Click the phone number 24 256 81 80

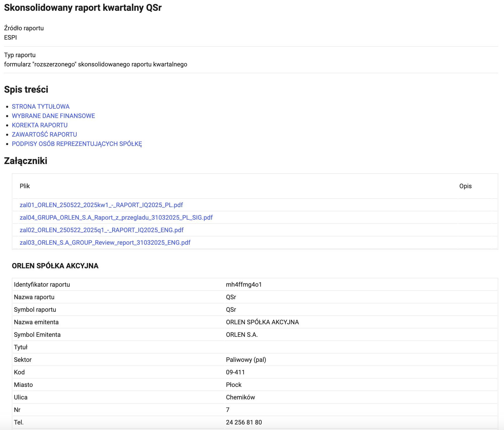[x=244, y=422]
